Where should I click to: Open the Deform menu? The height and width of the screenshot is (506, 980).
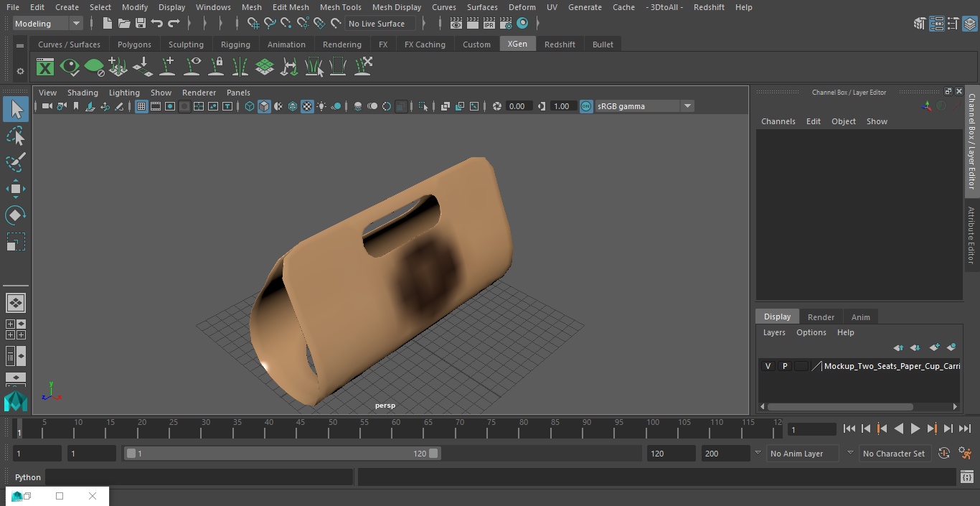pos(522,7)
